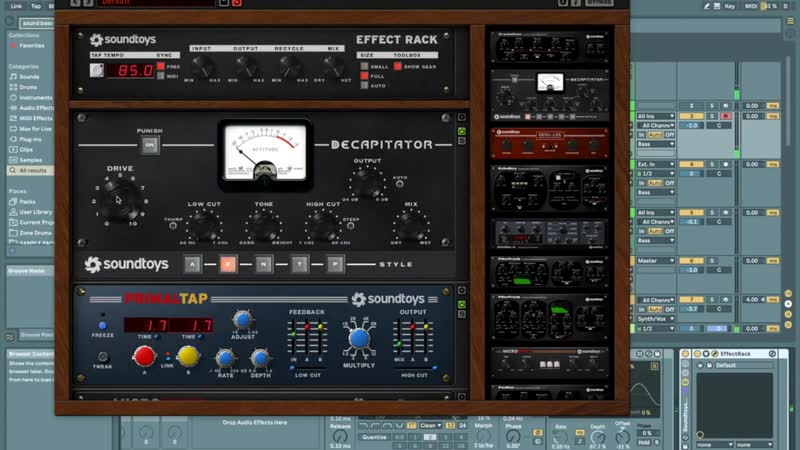This screenshot has height=450, width=800.
Task: Select Decapitator style A
Action: pos(192,264)
